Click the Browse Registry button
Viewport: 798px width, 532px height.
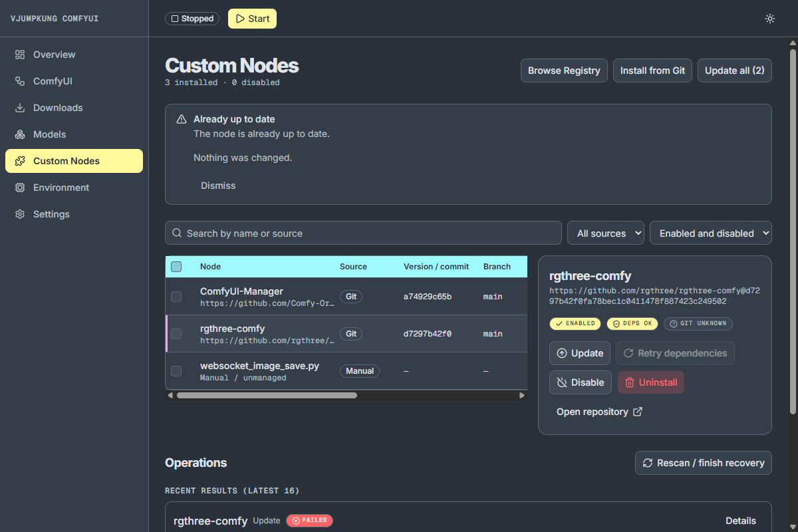coord(564,70)
